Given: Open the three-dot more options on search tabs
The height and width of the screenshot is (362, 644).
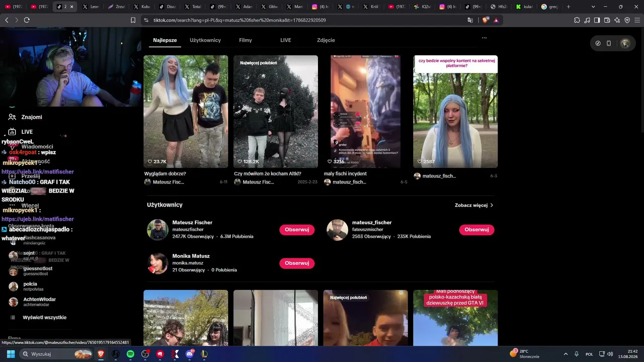Looking at the screenshot, I should 484,38.
